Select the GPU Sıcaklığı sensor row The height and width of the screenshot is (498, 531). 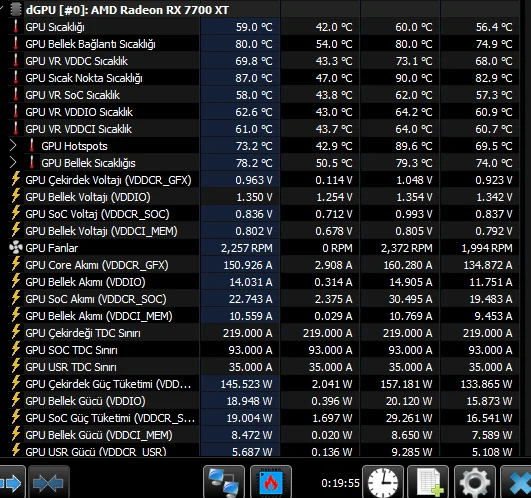coord(264,27)
